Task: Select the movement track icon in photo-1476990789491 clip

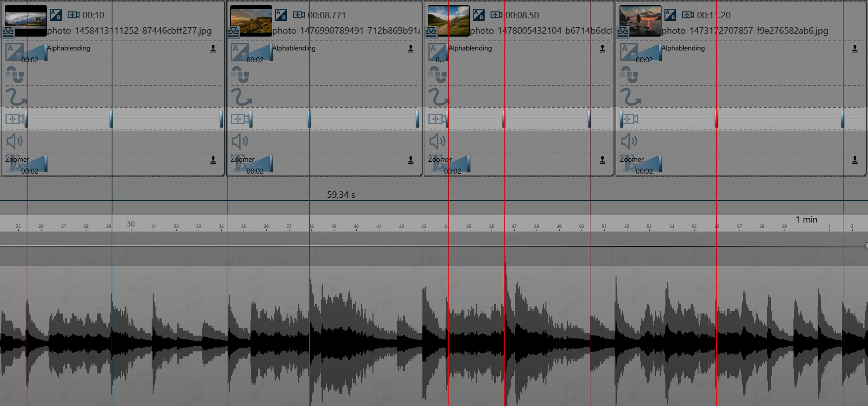Action: click(240, 75)
